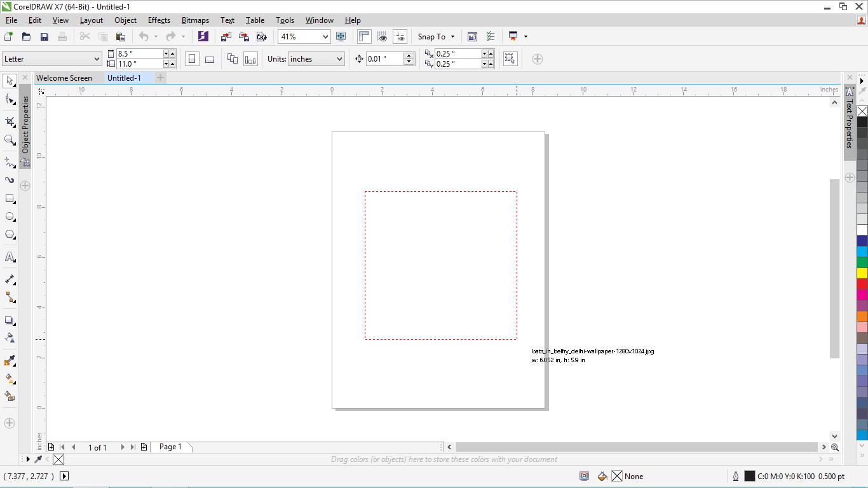
Task: Choose the Rectangle tool
Action: tap(10, 198)
